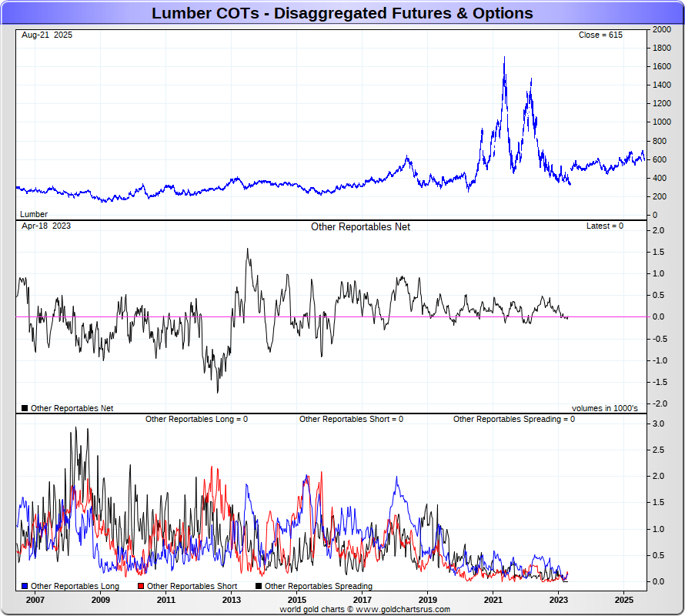Screen dimensions: 685x616
Task: Click the 'volumes in 1000's' note
Action: point(605,408)
